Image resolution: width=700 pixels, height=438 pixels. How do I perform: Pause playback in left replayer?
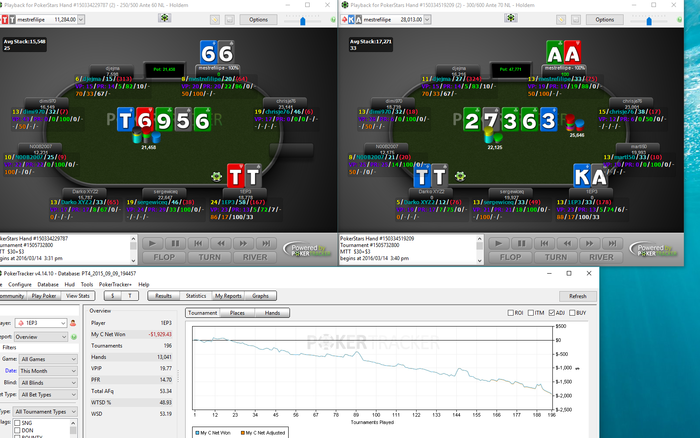point(175,243)
